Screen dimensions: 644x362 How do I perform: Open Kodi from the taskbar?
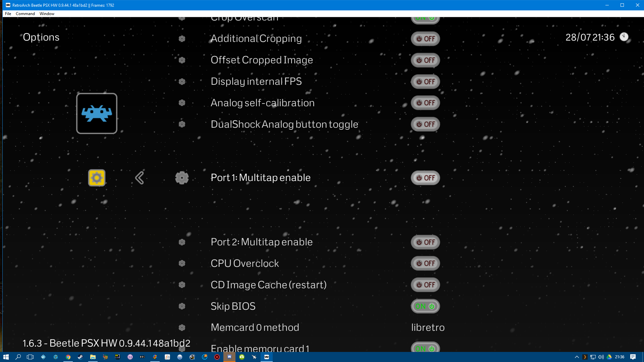pyautogui.click(x=43, y=357)
